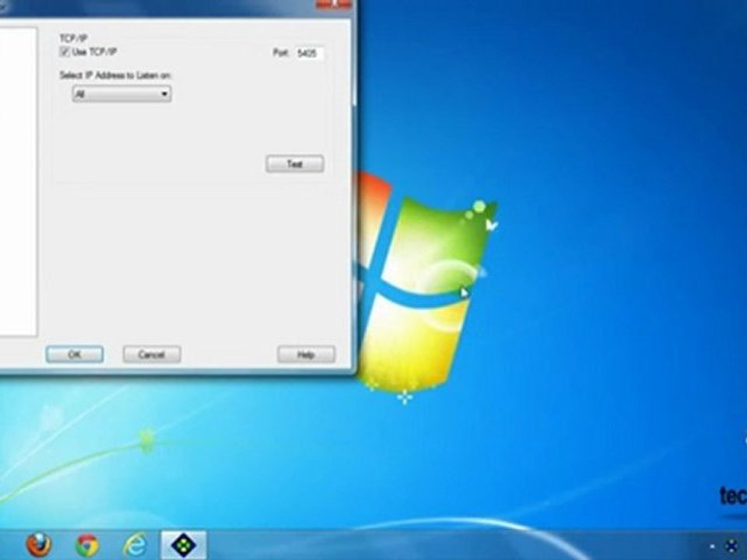This screenshot has height=560, width=747.
Task: Open Internet Explorer from the taskbar
Action: (x=135, y=546)
